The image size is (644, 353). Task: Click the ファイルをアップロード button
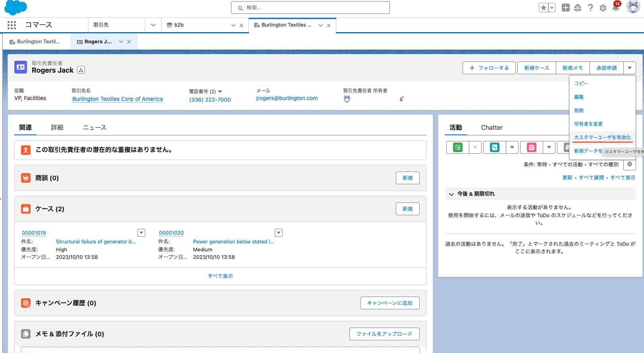[x=384, y=334]
